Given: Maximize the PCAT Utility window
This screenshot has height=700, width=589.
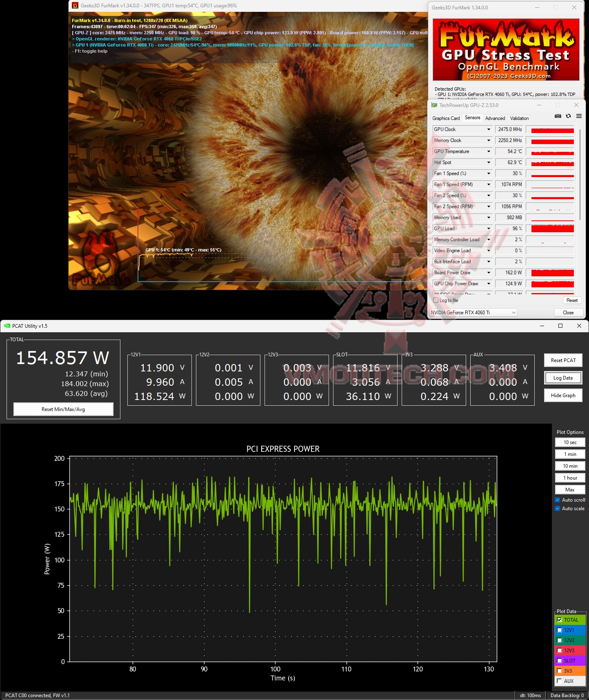Looking at the screenshot, I should [560, 326].
